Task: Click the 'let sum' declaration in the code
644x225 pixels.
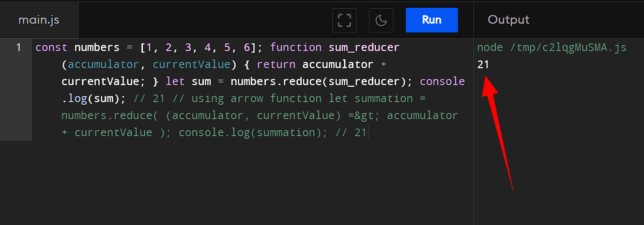Action: coord(186,82)
